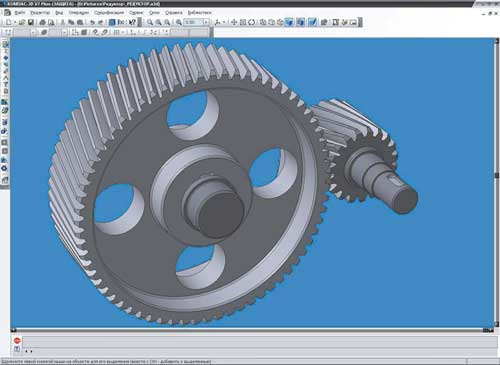Click the Zoom in magnifier icon

150,22
